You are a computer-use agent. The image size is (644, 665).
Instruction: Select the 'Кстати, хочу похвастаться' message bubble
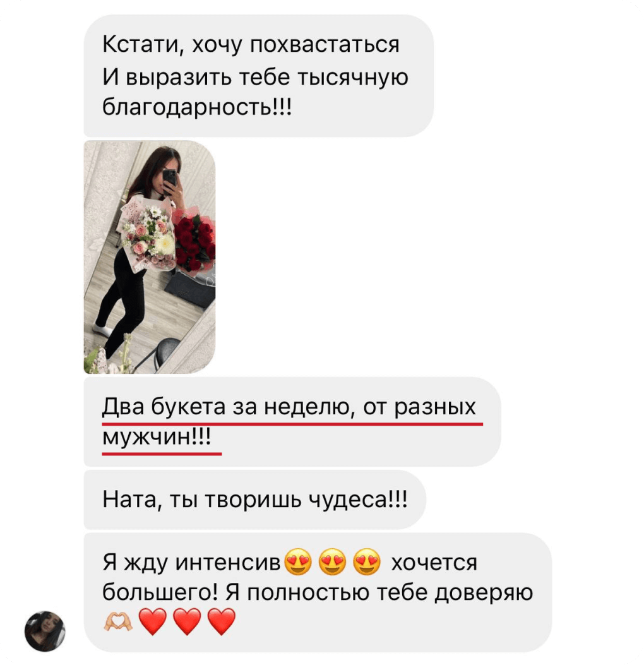259,76
